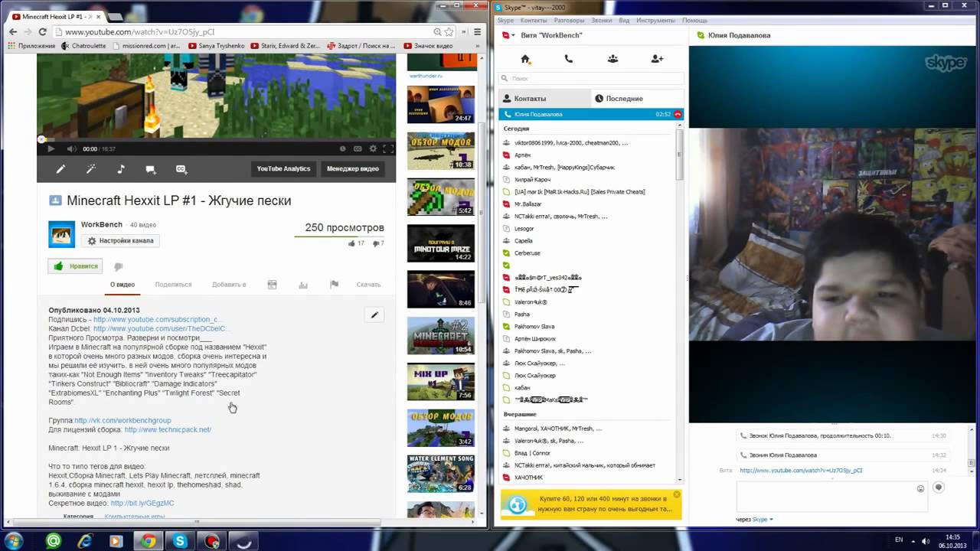Click the Нравится like button

coord(76,266)
